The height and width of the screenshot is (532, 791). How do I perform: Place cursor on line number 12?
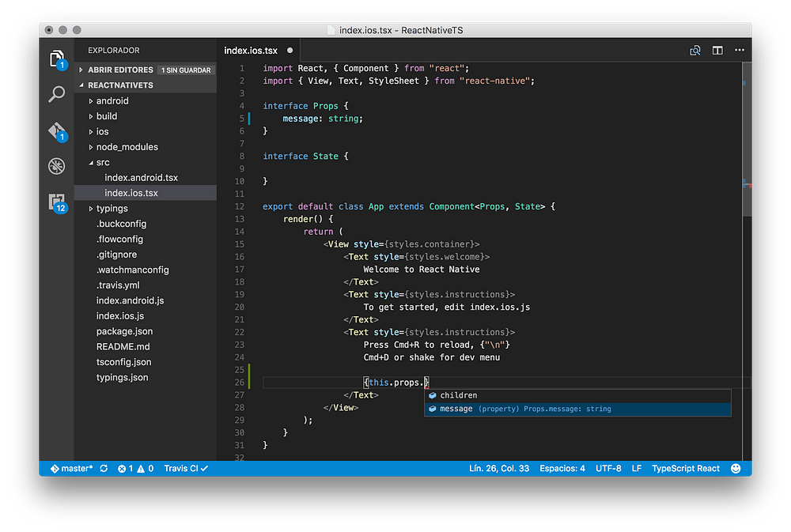[x=239, y=207]
